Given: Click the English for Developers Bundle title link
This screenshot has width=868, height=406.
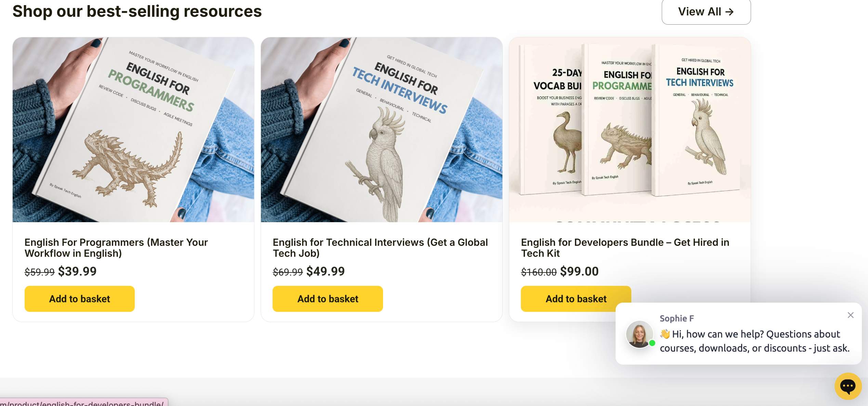Looking at the screenshot, I should [x=625, y=248].
